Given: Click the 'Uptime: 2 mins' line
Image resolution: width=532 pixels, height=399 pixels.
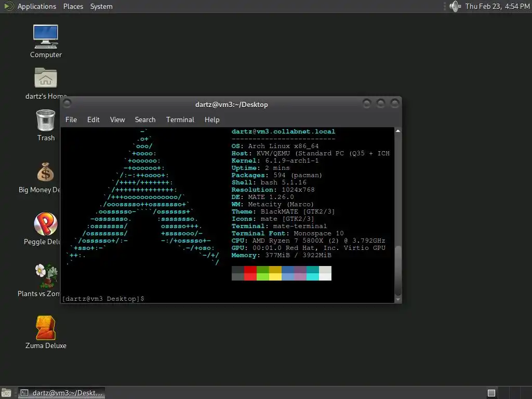Looking at the screenshot, I should coord(261,168).
